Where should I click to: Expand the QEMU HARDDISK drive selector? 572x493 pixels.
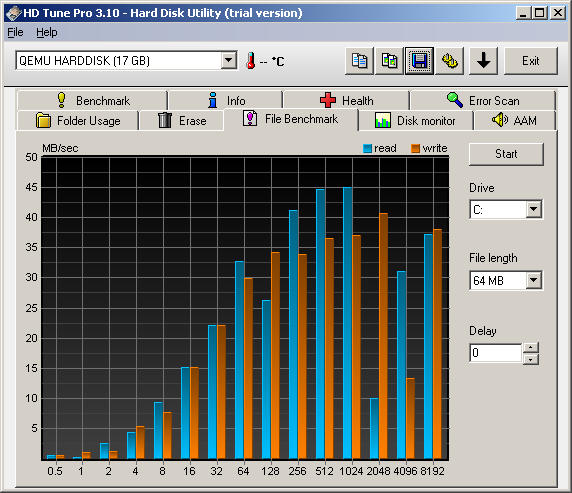(229, 60)
